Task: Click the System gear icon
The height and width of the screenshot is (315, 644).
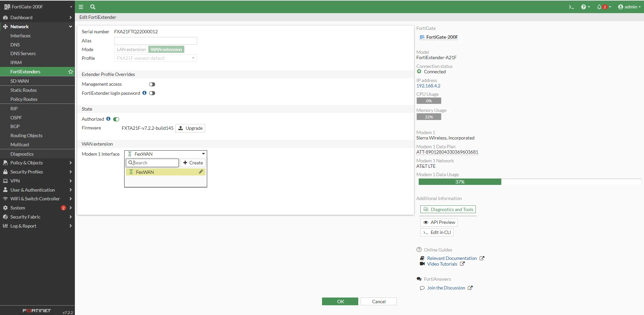Action: click(x=5, y=208)
